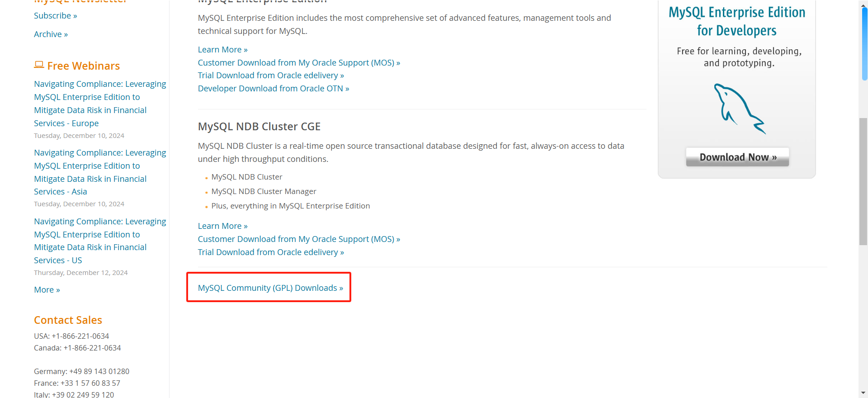Open Learn More under MySQL NDB Cluster CGE
This screenshot has height=398, width=868.
point(222,226)
